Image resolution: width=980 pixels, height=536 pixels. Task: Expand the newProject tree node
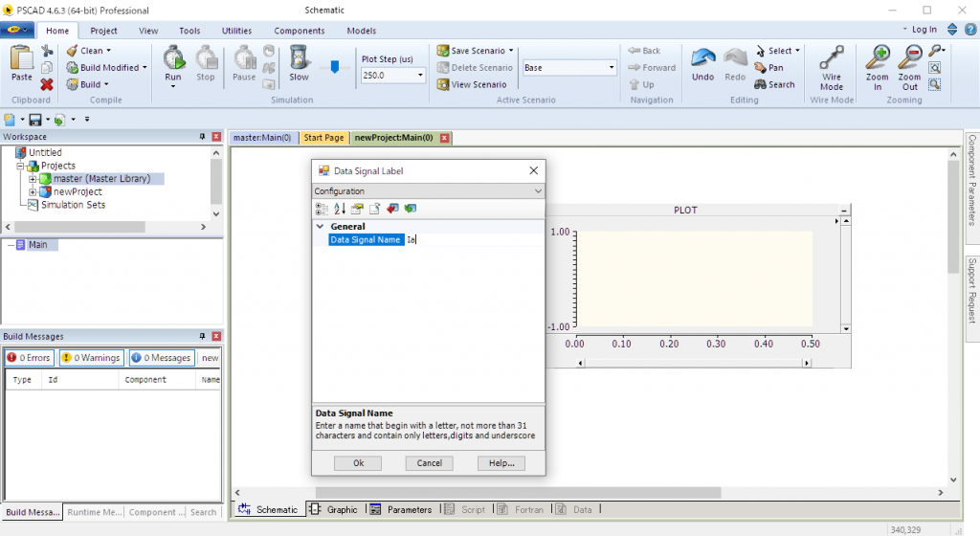pyautogui.click(x=33, y=192)
